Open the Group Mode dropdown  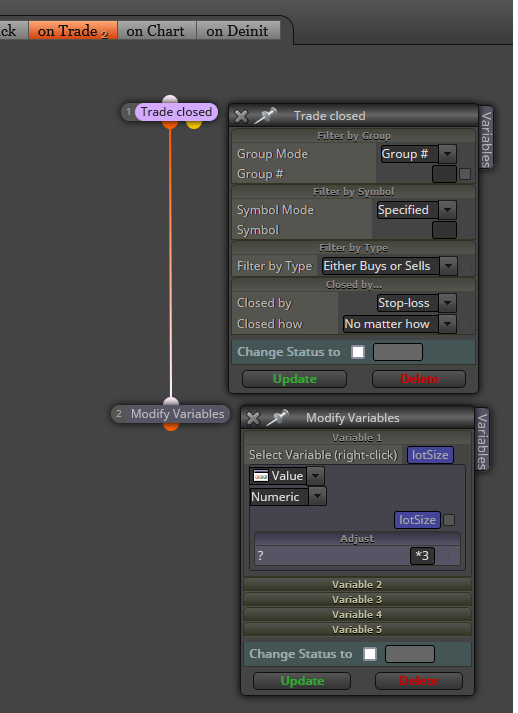click(448, 154)
